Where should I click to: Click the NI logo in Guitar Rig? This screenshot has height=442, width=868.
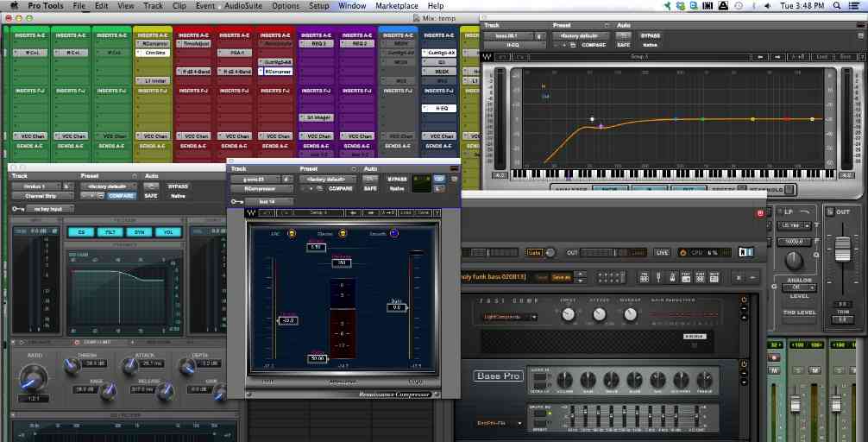745,252
